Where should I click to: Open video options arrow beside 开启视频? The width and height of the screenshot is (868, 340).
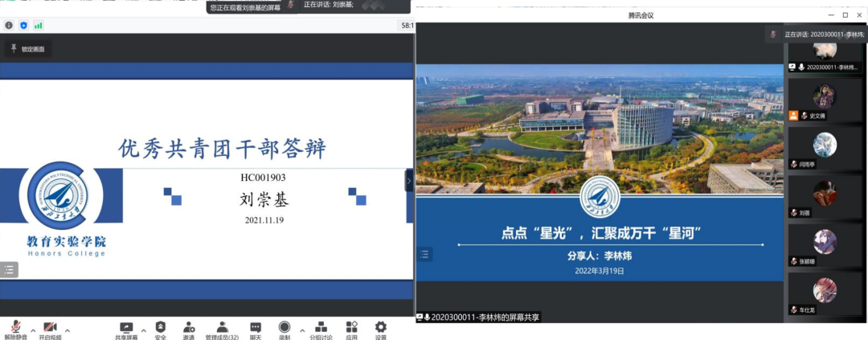(x=68, y=330)
